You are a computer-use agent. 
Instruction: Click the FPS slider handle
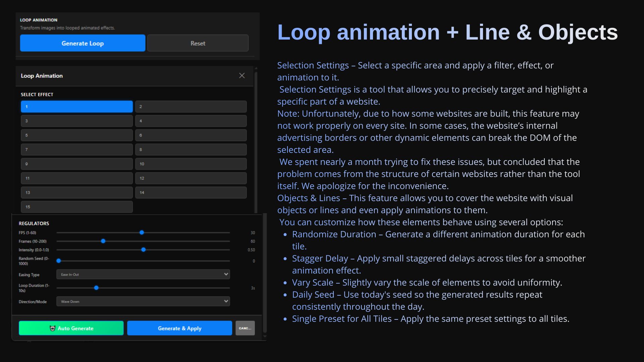(142, 233)
